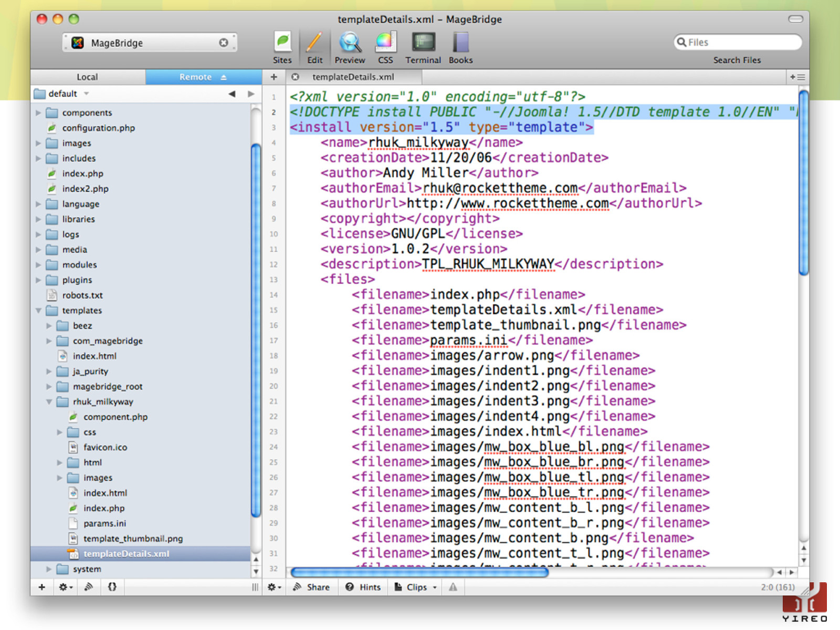
Task: Focus the Search Files field
Action: click(738, 42)
